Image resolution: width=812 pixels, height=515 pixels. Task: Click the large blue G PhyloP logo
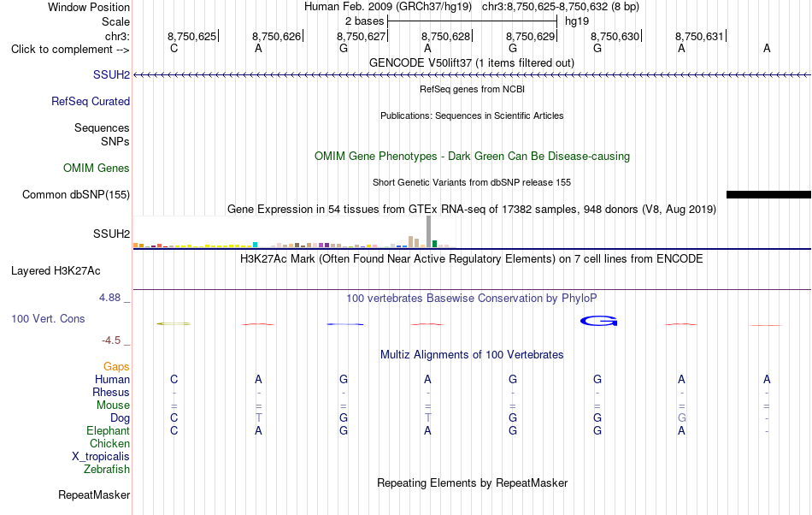pyautogui.click(x=598, y=321)
